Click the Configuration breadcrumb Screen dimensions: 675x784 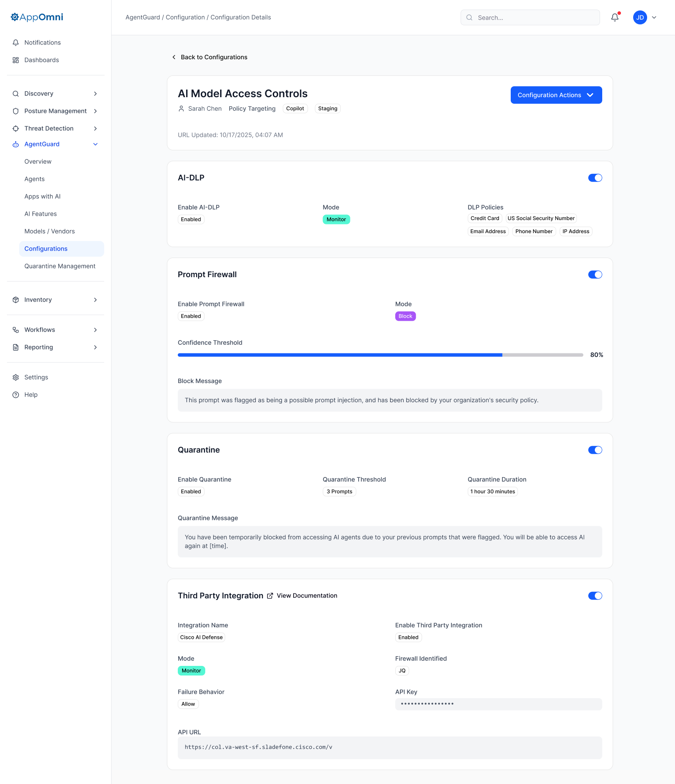(x=185, y=17)
